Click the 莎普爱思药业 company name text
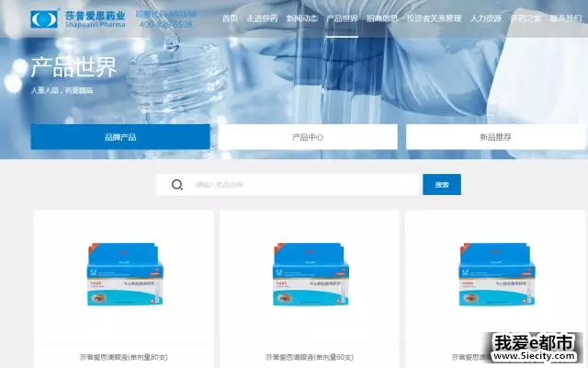The height and width of the screenshot is (368, 588). click(95, 16)
